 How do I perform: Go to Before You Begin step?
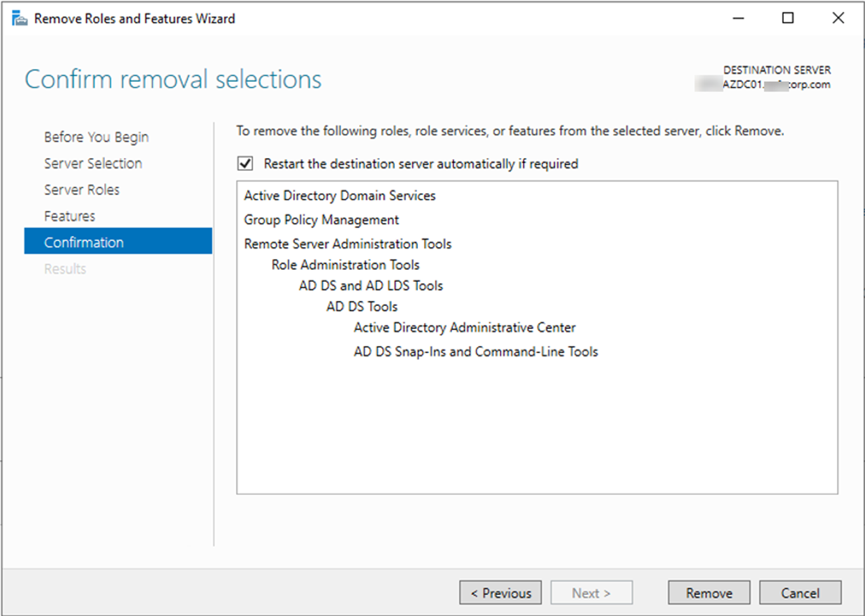click(96, 137)
